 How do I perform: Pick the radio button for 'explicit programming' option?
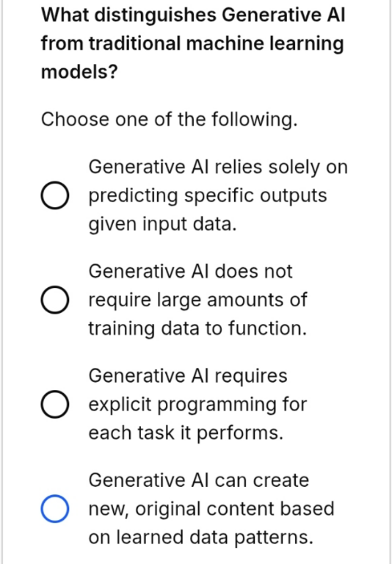(54, 405)
